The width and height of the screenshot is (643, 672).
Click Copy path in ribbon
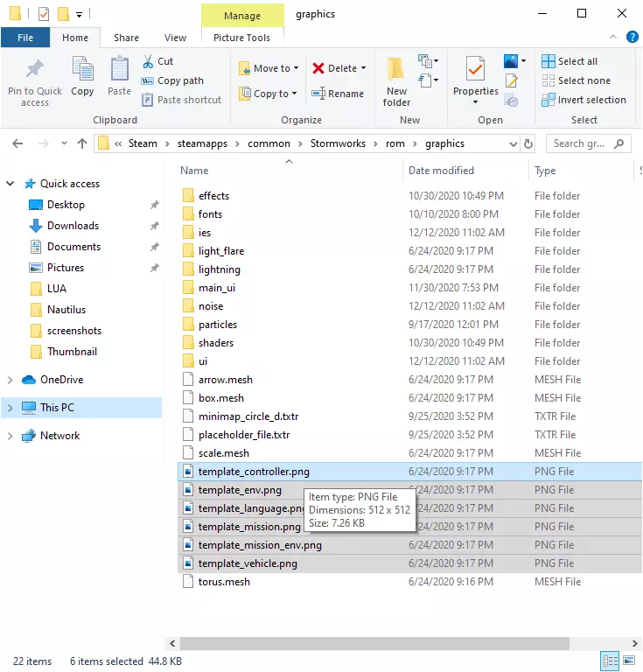[x=172, y=80]
